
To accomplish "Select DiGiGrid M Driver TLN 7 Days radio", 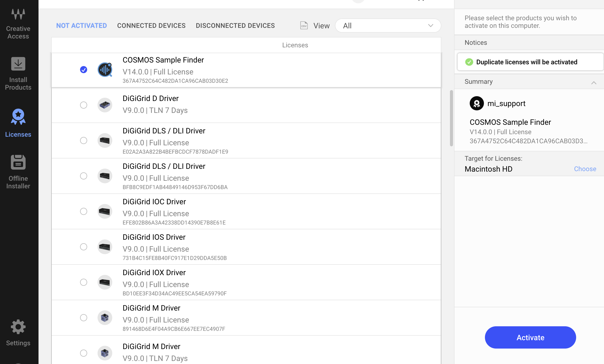I will point(84,353).
